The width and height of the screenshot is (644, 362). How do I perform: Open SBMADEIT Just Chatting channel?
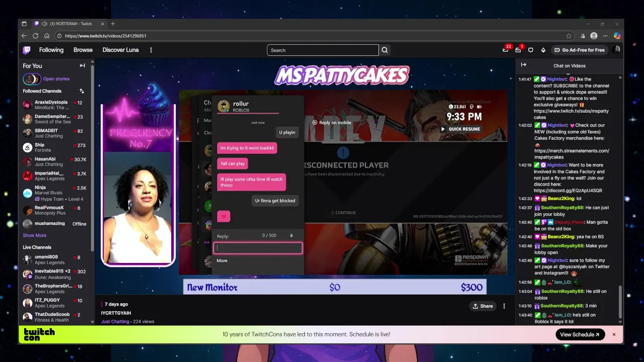click(56, 133)
